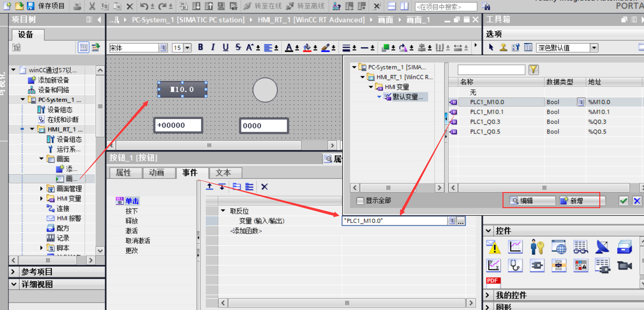Add the User view control with key

537,247
